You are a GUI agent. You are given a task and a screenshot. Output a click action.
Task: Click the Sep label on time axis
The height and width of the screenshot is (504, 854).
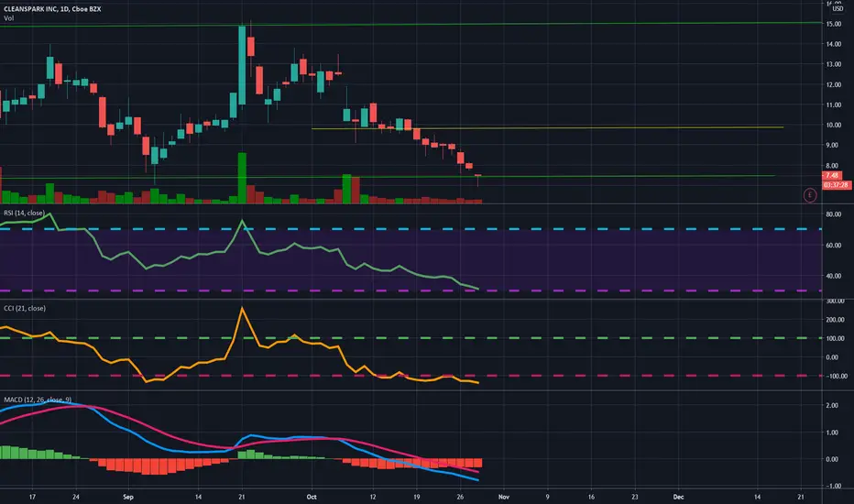(128, 497)
